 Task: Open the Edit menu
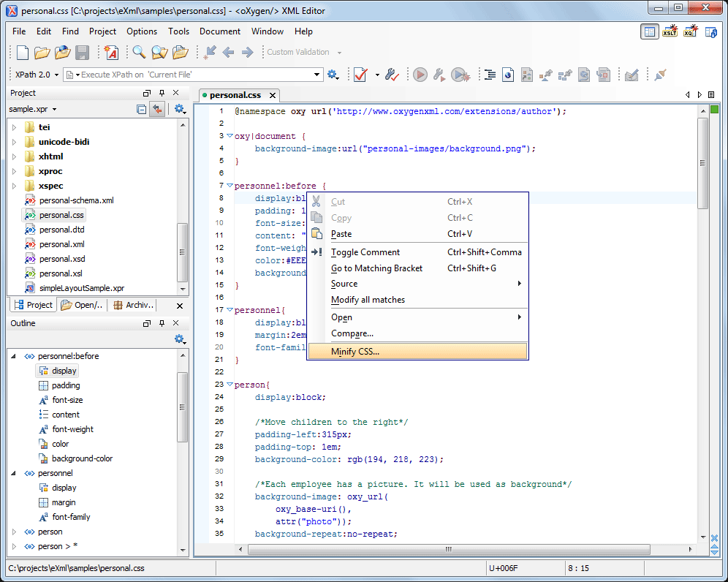tap(44, 31)
